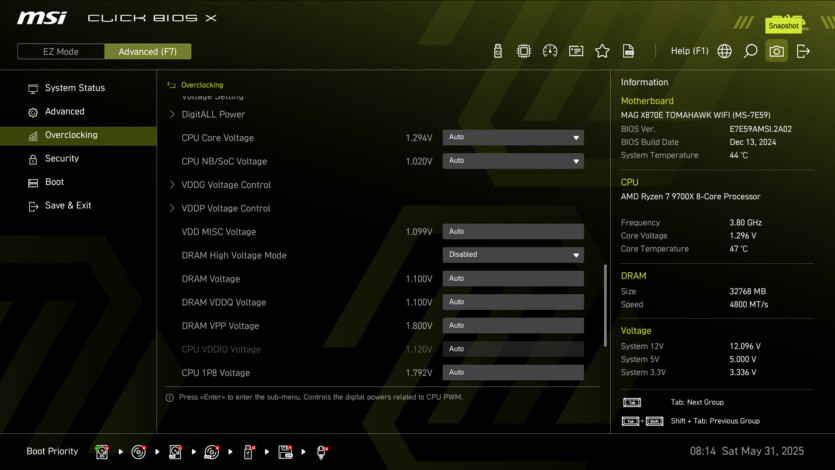
Task: Click the exit door icon
Action: click(x=803, y=51)
